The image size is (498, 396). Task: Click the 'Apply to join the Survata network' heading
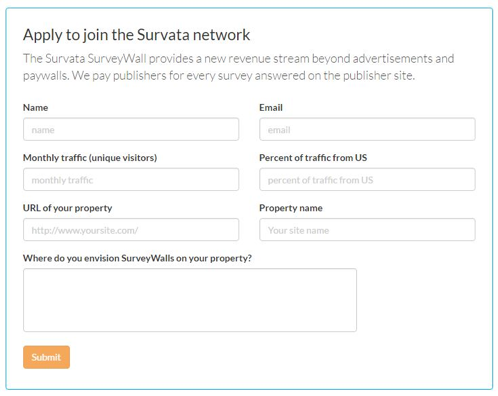pyautogui.click(x=136, y=35)
